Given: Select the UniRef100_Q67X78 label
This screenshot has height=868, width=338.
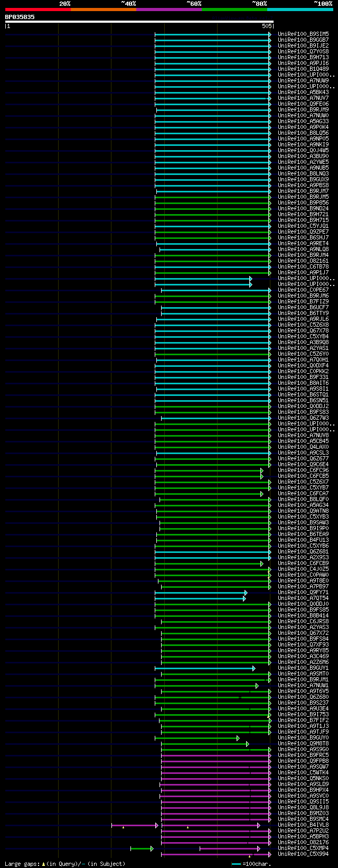Looking at the screenshot, I should [x=303, y=330].
